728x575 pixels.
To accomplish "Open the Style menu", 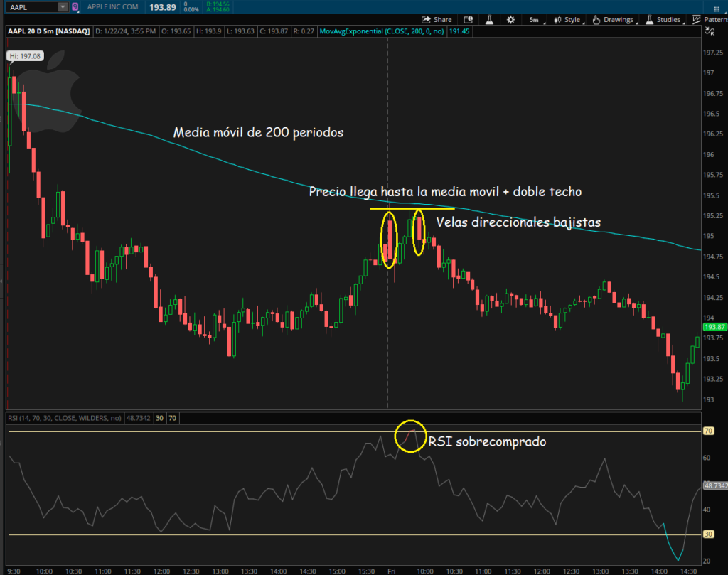I will 568,19.
